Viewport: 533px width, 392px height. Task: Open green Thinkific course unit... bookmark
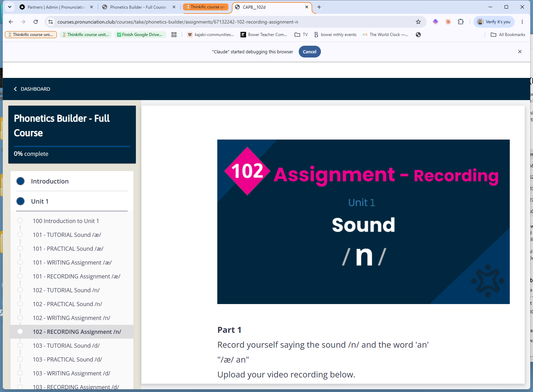pyautogui.click(x=86, y=35)
